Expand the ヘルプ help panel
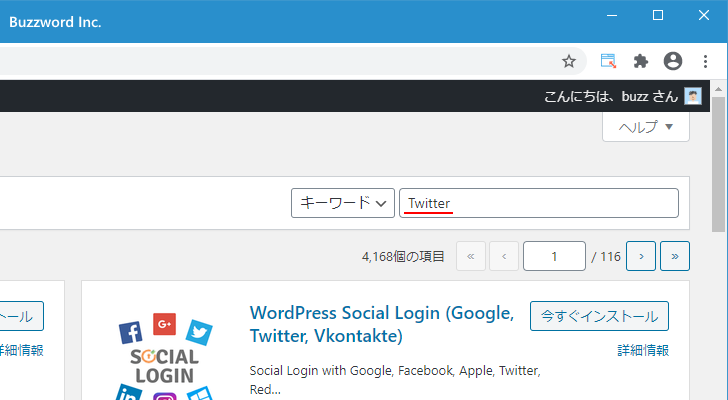The width and height of the screenshot is (728, 400). point(646,127)
